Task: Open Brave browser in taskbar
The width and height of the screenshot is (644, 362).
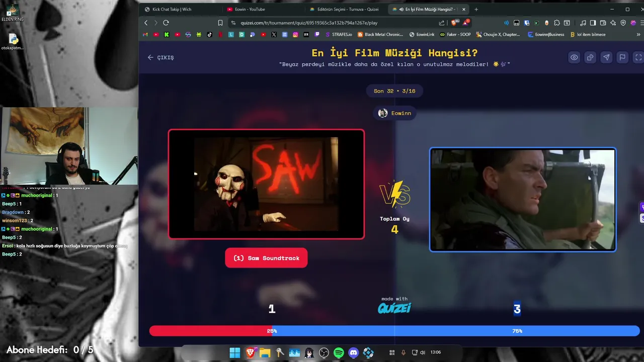Action: (x=250, y=352)
